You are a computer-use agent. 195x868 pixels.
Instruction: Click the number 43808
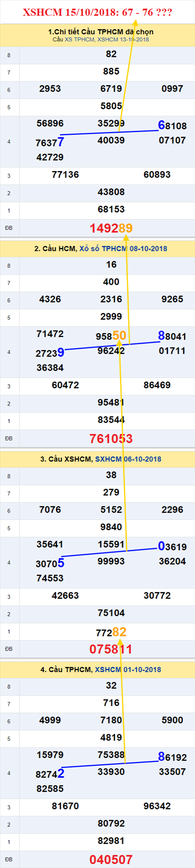(111, 192)
